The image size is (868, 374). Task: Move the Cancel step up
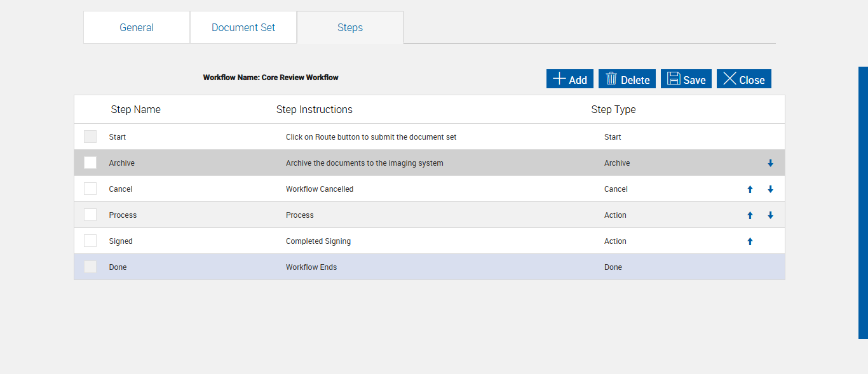click(x=750, y=189)
